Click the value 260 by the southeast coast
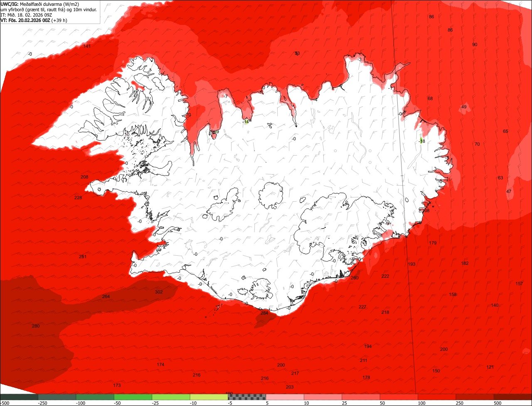The height and width of the screenshot is (406, 532). 355,278
